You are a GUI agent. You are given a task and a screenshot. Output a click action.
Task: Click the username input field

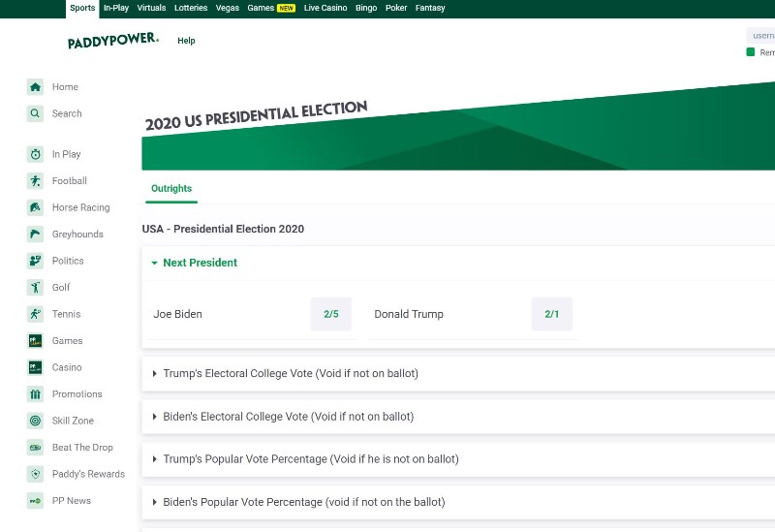[x=760, y=36]
